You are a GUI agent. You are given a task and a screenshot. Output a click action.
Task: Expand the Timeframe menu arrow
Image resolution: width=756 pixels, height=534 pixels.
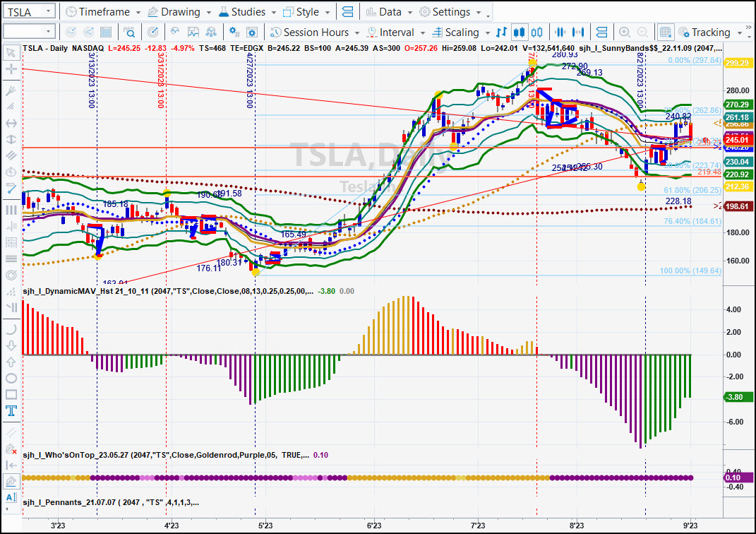coord(138,12)
